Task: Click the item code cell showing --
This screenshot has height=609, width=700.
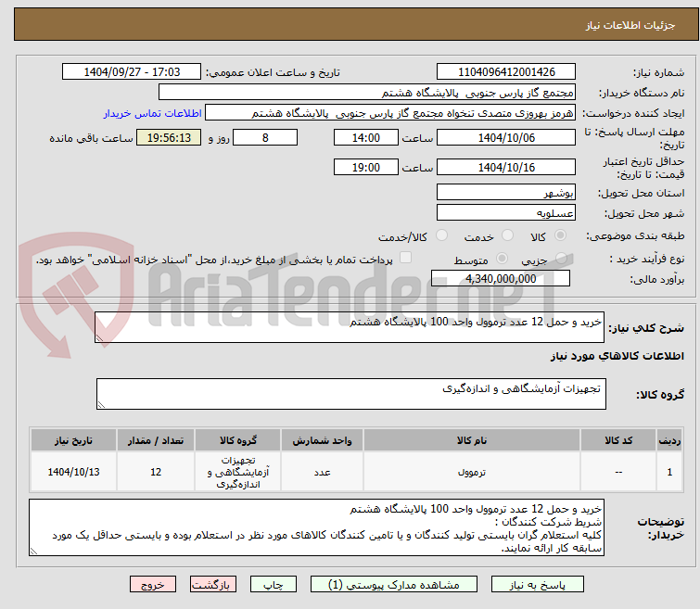Action: click(x=618, y=472)
